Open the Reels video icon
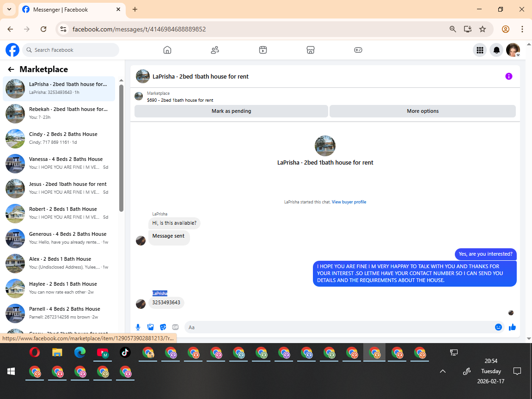Viewport: 532px width, 399px height. [263, 50]
